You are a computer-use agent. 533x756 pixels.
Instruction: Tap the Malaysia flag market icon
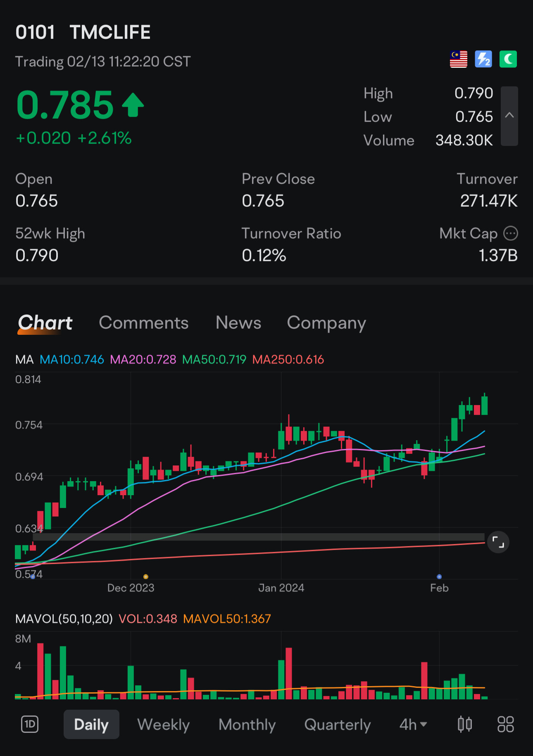coord(459,59)
